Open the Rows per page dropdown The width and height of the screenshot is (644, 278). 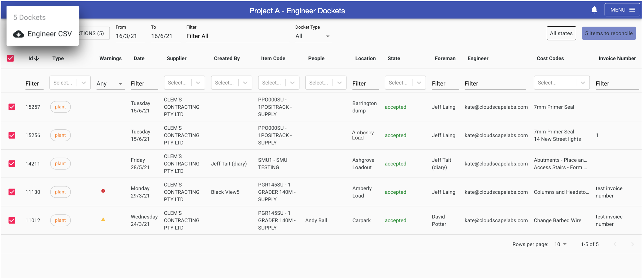click(560, 244)
